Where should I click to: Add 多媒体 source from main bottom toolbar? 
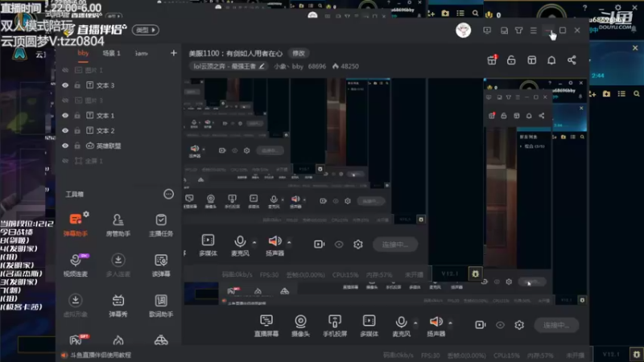click(x=369, y=326)
